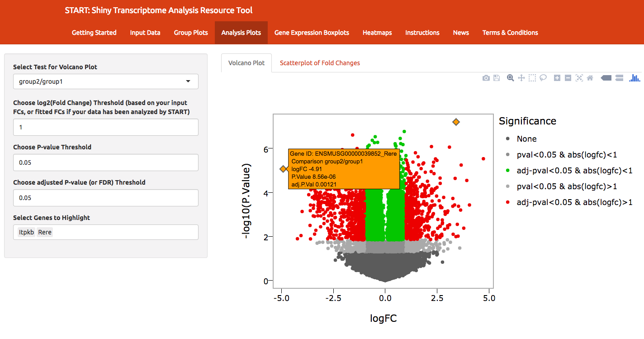Reset axes with the home icon

coord(590,78)
